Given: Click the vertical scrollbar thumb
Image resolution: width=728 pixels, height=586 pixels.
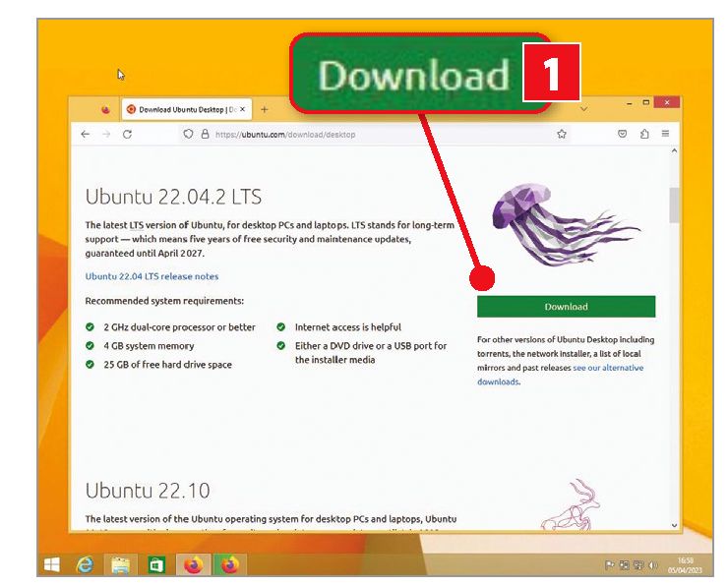Looking at the screenshot, I should (x=674, y=205).
